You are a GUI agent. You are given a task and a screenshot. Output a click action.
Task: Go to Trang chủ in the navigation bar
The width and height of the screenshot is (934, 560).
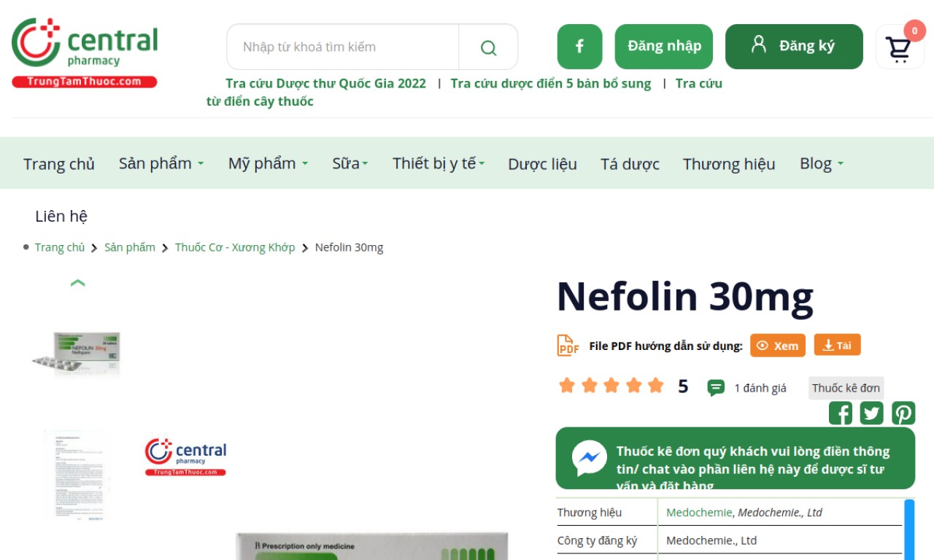pos(59,164)
